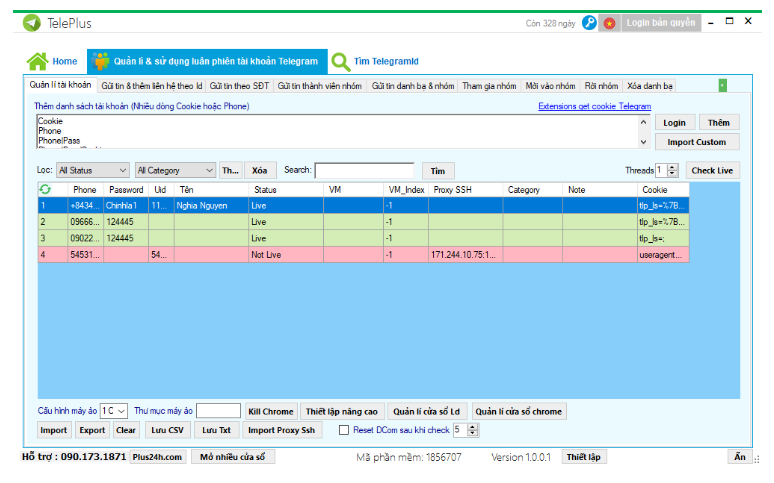This screenshot has width=774, height=483.
Task: Click Import Proxy Ssh button
Action: pyautogui.click(x=281, y=430)
